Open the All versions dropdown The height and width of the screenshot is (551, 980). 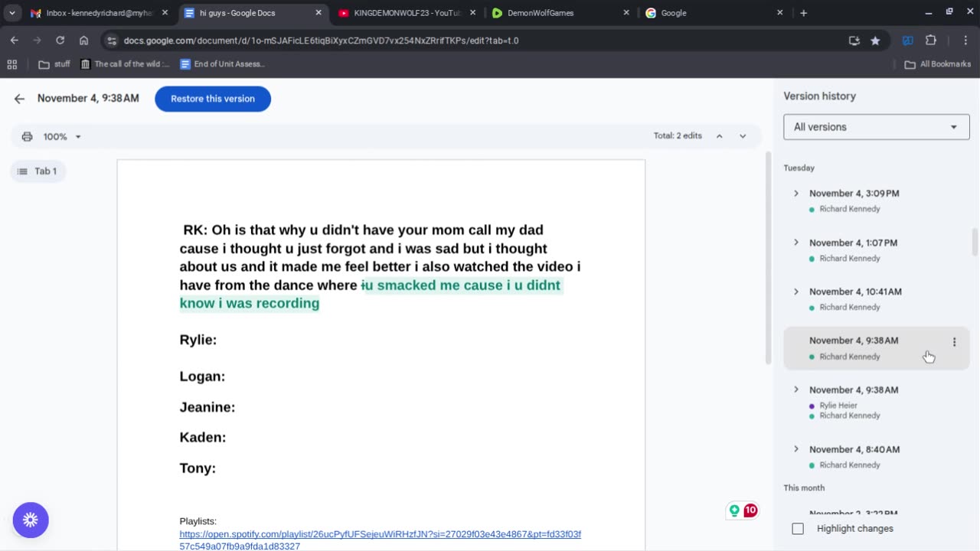pyautogui.click(x=876, y=127)
